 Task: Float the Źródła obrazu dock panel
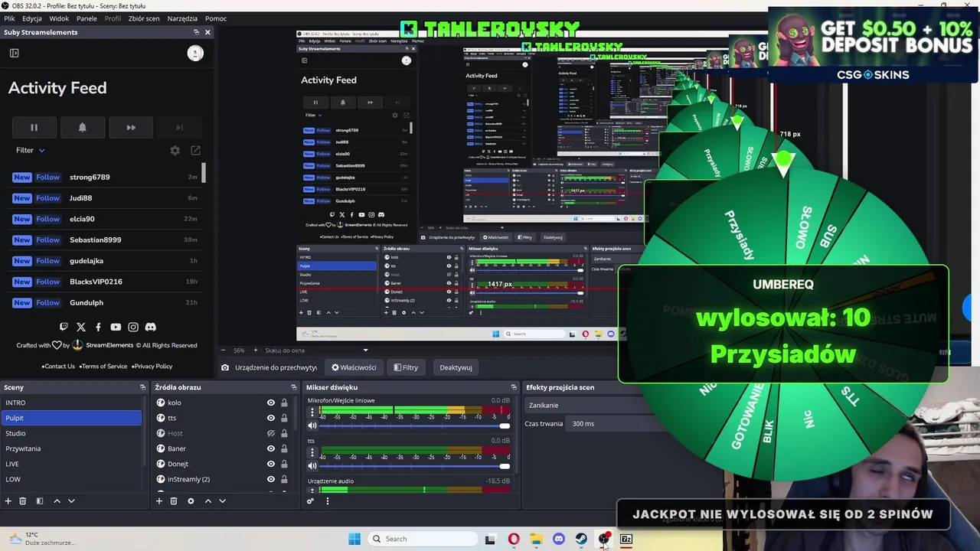click(293, 387)
